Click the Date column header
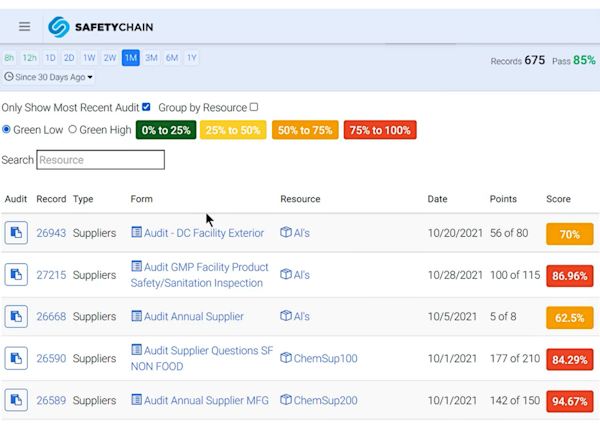 [x=437, y=199]
